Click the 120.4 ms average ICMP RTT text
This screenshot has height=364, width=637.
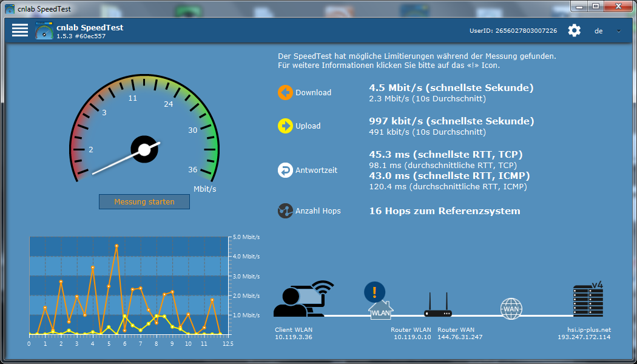pyautogui.click(x=448, y=187)
